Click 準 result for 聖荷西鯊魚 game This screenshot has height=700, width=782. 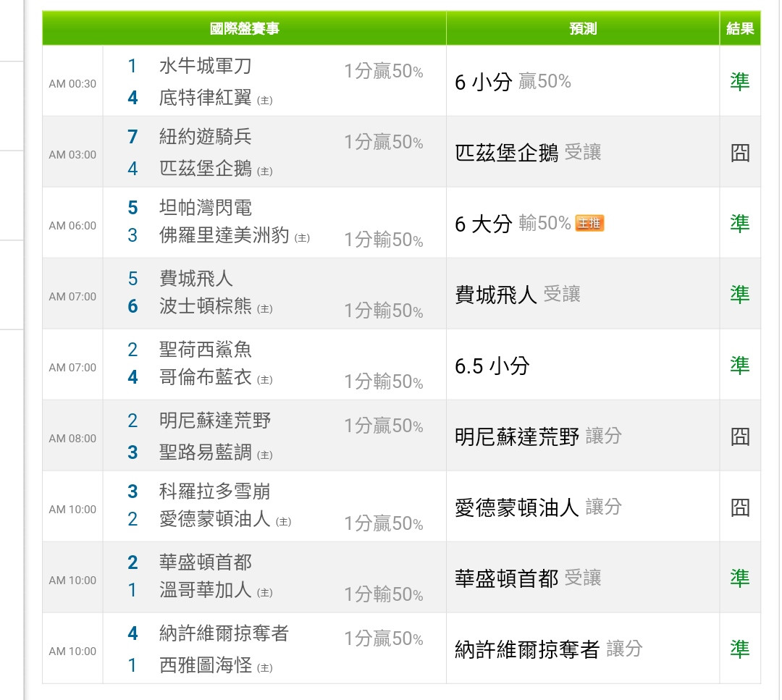pyautogui.click(x=740, y=366)
